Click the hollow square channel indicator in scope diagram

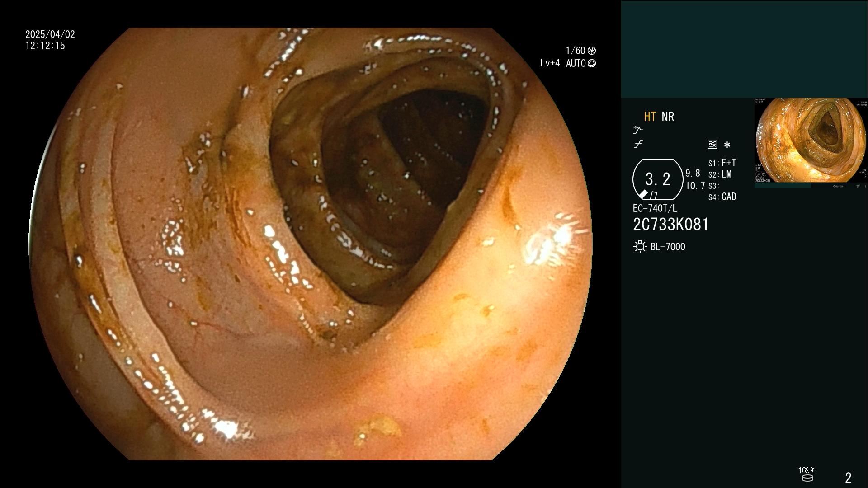tap(654, 195)
